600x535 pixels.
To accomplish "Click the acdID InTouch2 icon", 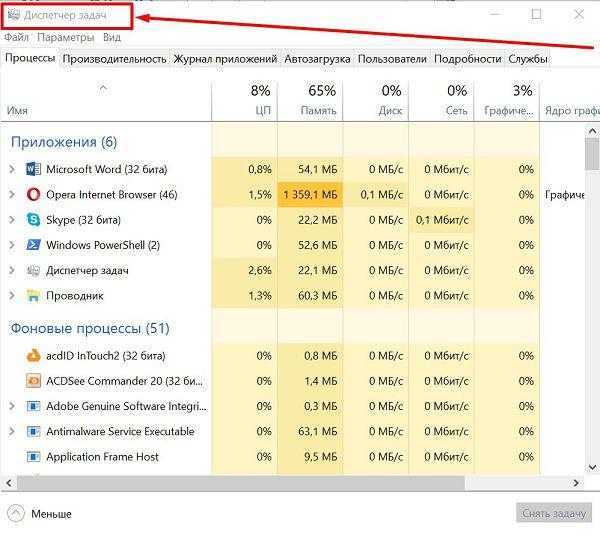I will click(x=33, y=356).
